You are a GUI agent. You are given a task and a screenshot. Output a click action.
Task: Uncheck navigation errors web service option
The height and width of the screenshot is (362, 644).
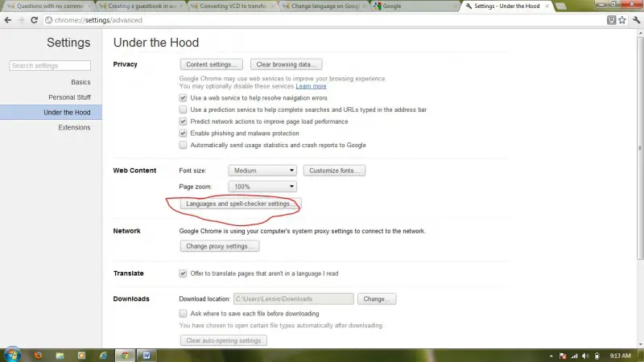tap(183, 97)
